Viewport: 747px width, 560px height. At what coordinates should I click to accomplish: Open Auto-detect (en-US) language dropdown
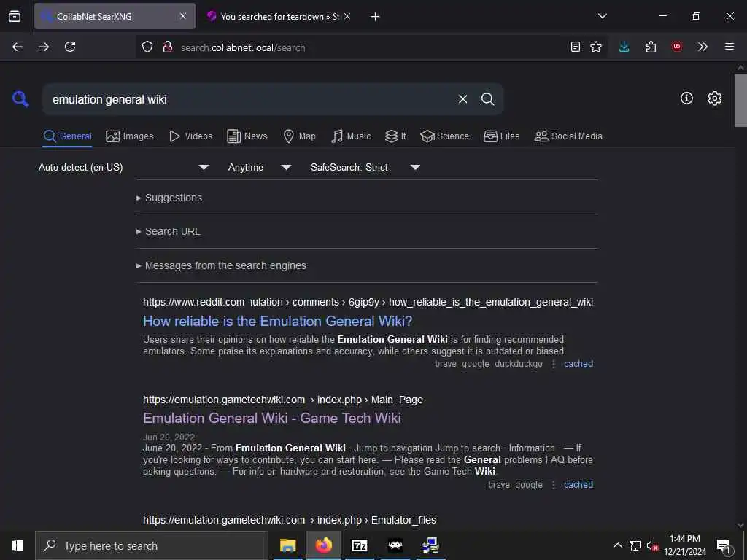click(x=124, y=167)
